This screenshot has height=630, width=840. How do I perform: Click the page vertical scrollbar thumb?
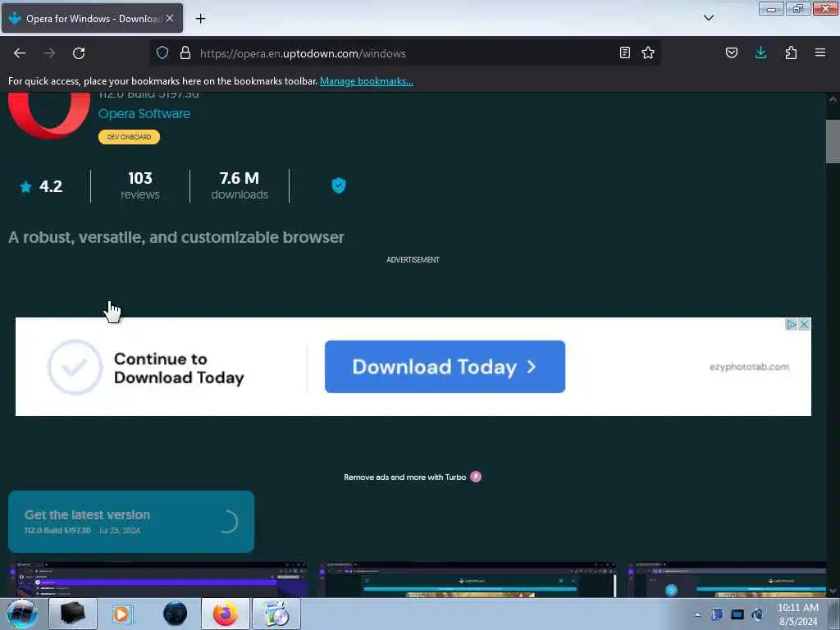coord(833,141)
